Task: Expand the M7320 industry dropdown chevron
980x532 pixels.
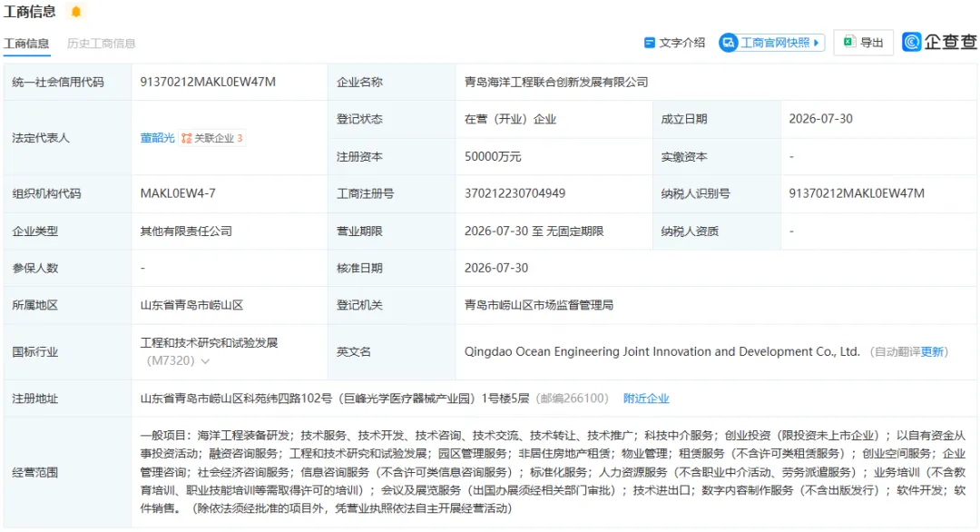Action: (x=205, y=361)
